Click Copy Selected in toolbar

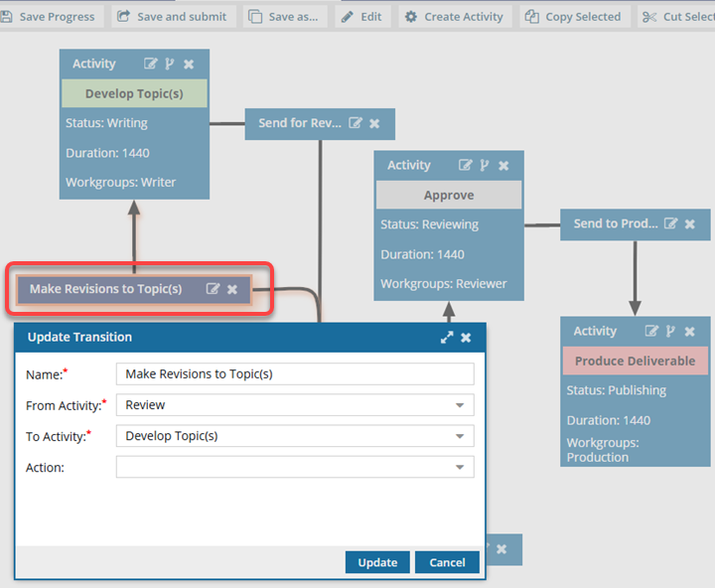pyautogui.click(x=574, y=17)
